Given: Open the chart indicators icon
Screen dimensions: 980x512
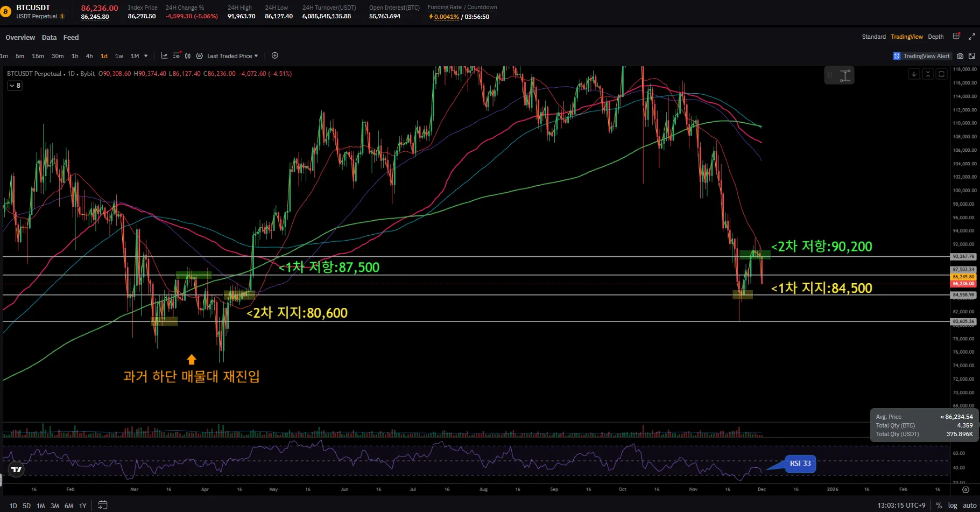Looking at the screenshot, I should [x=164, y=56].
